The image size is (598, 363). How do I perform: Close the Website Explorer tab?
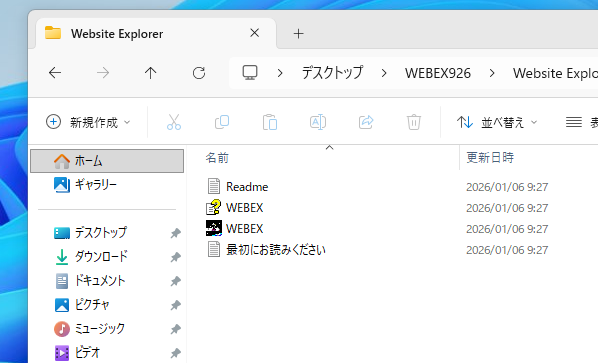point(254,33)
